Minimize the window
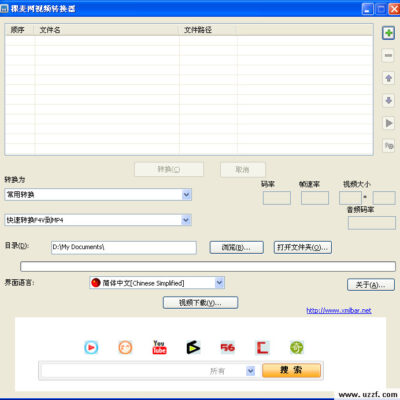This screenshot has height=400, width=400. tap(368, 9)
